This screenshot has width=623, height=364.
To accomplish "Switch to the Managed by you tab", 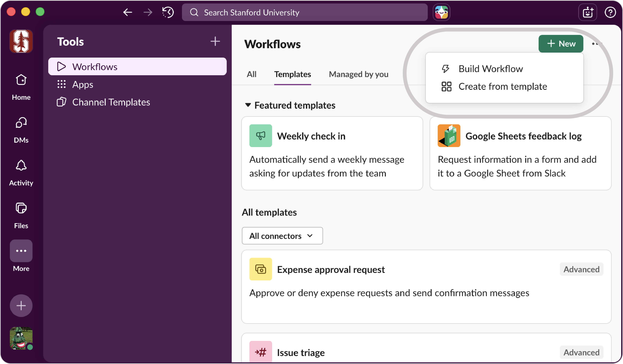I will (x=358, y=74).
